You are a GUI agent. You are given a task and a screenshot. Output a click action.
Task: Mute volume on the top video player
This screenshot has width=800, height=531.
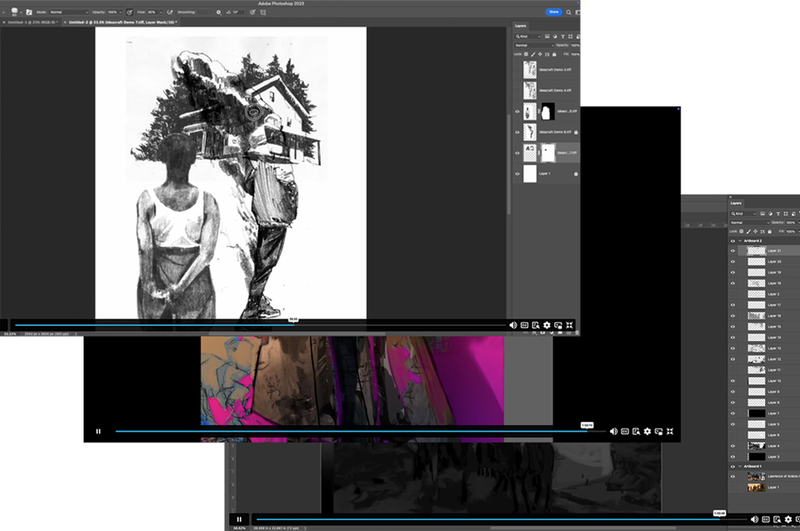click(513, 325)
